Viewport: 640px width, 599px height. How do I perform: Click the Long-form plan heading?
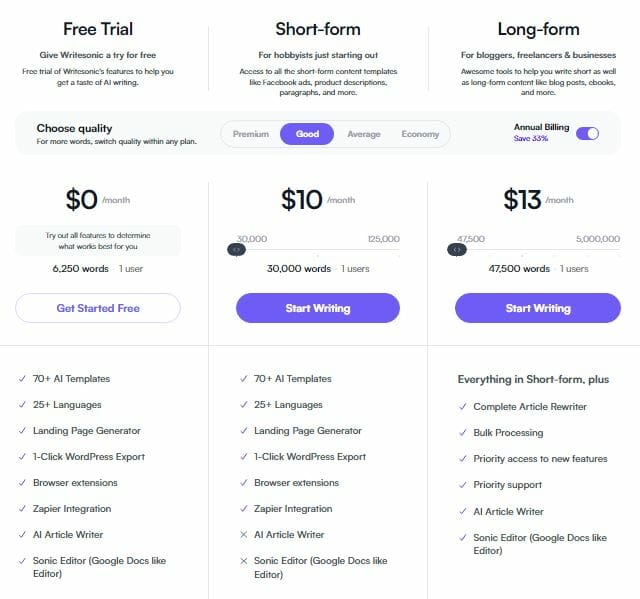538,29
